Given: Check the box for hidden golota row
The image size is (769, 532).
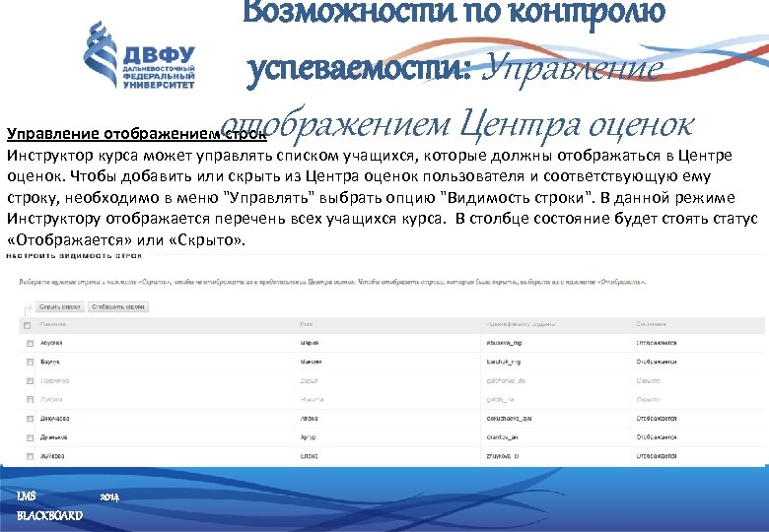Looking at the screenshot, I should click(30, 400).
